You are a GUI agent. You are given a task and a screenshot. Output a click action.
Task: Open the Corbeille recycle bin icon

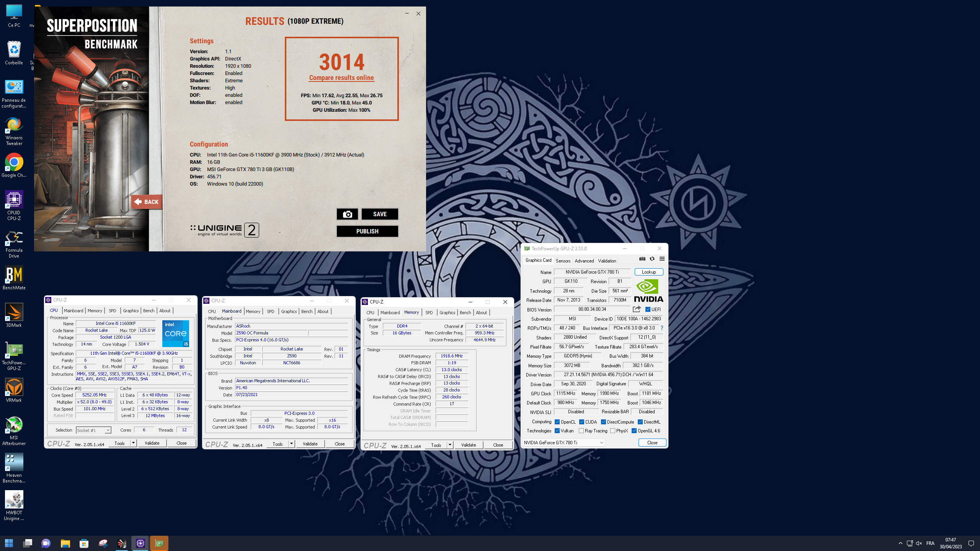(x=14, y=52)
